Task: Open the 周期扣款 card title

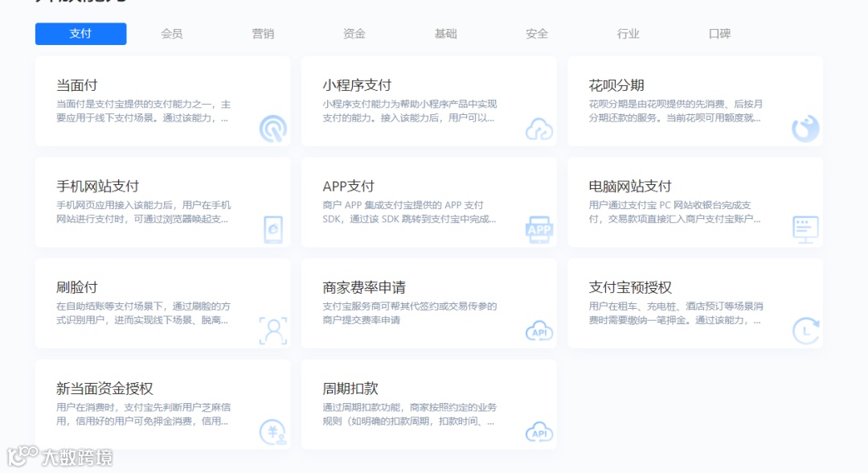Action: click(350, 389)
